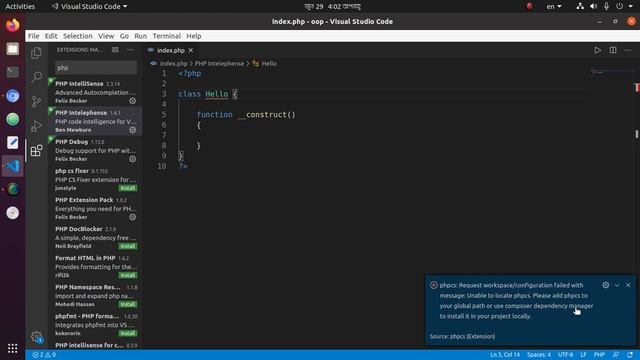Open notifications bell in status bar
The image size is (640, 360).
(630, 355)
